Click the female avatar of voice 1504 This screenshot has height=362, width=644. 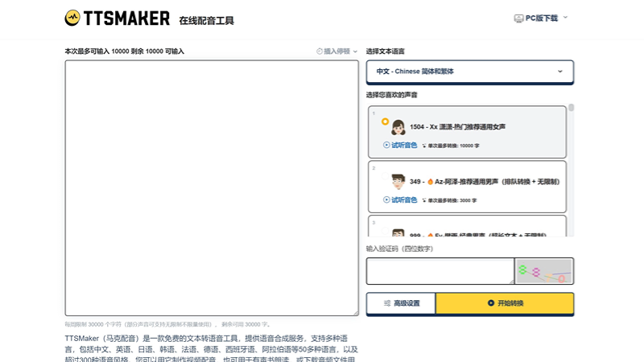398,127
